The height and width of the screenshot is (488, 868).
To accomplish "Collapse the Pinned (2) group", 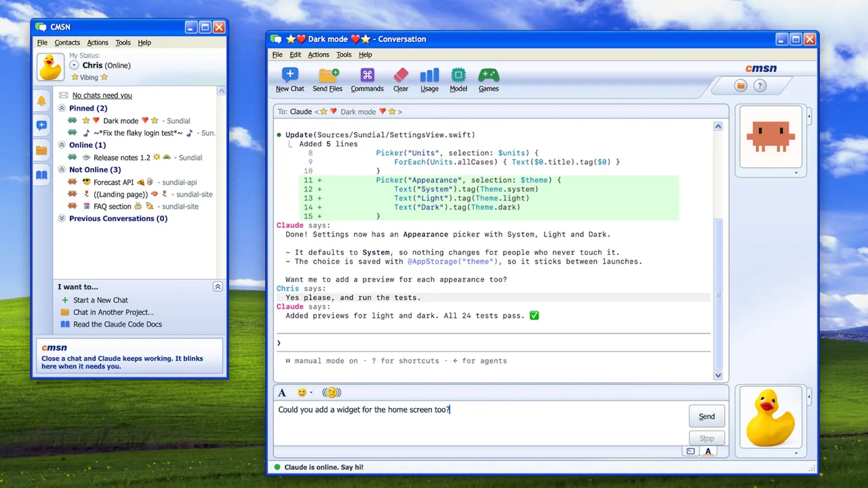I will pyautogui.click(x=62, y=108).
